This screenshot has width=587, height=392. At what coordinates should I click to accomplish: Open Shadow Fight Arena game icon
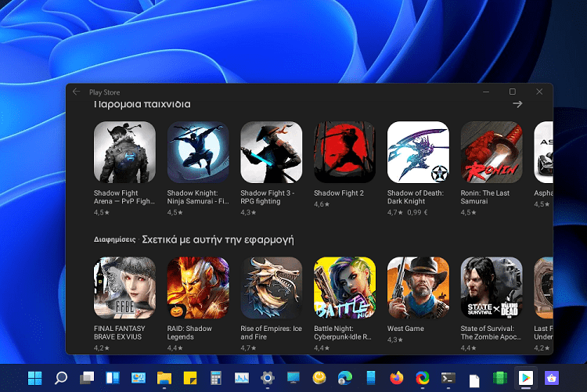click(124, 152)
